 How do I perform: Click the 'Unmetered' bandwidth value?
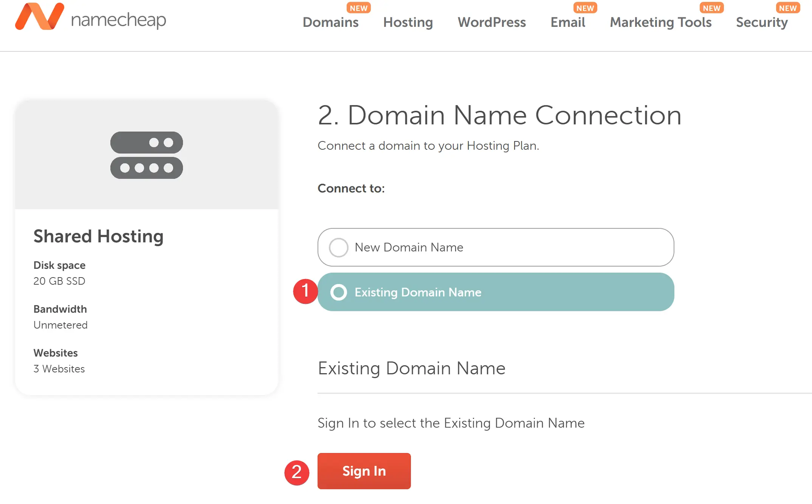pos(60,325)
